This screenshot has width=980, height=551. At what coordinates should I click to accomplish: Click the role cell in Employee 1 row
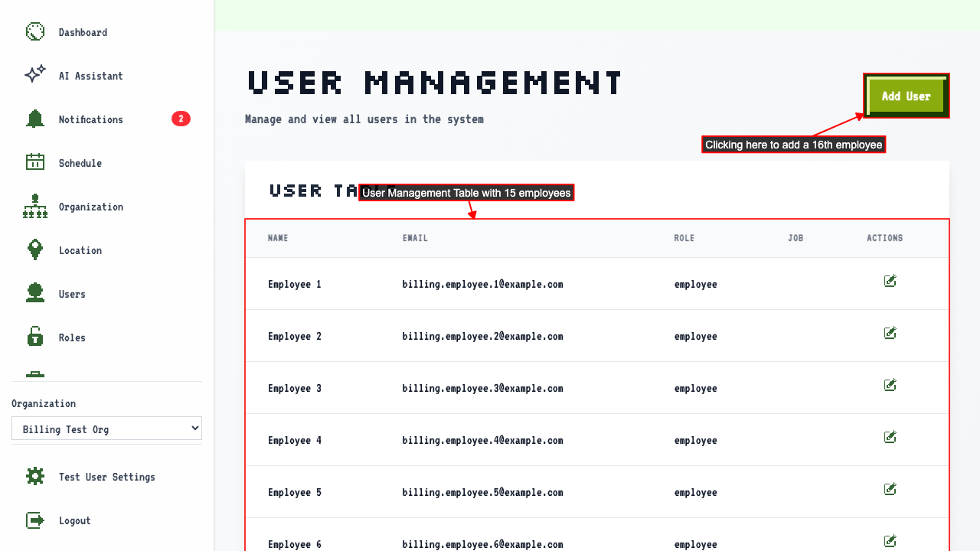(696, 284)
